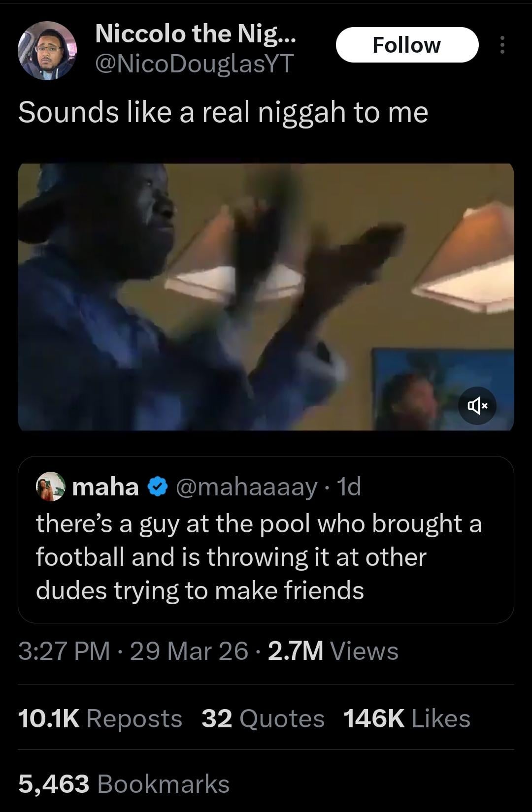
Task: Open the tweet author's profile picture
Action: (x=47, y=51)
